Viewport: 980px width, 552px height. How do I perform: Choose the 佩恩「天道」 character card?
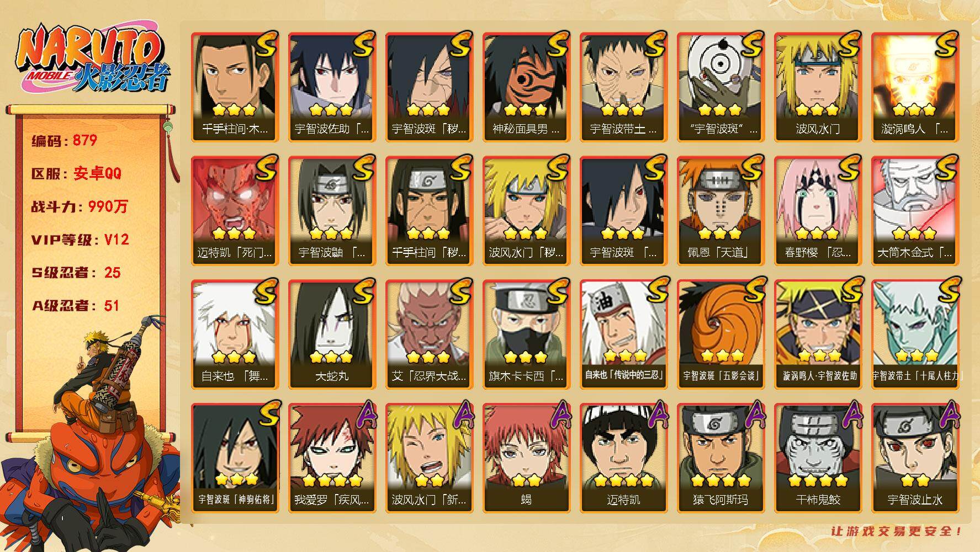coord(721,210)
